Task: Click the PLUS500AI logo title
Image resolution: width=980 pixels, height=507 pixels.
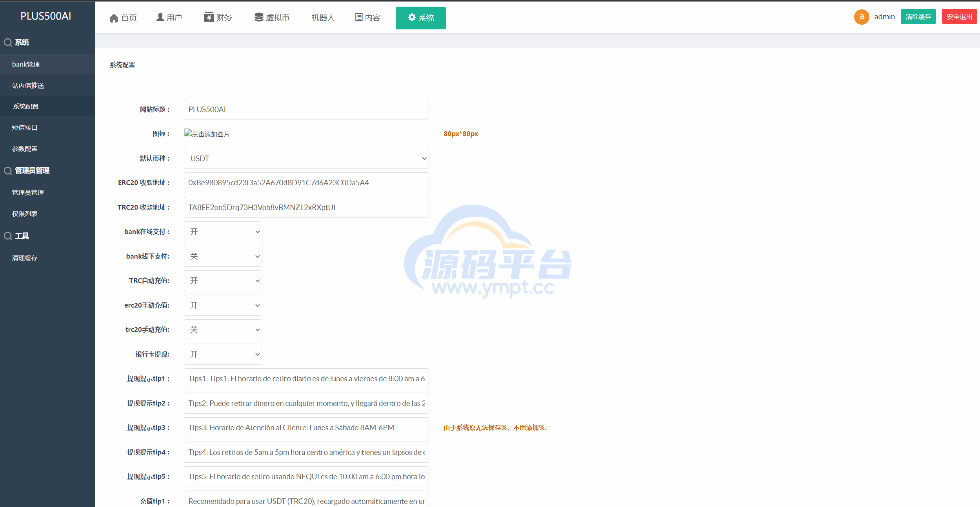Action: coord(46,16)
